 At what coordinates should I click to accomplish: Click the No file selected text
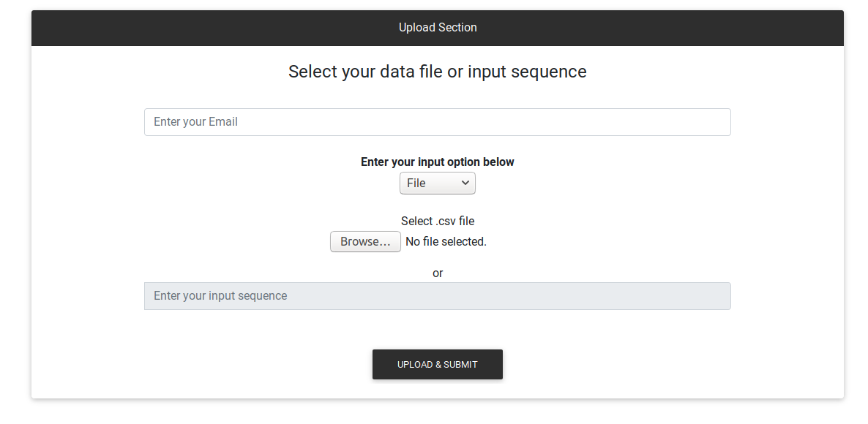pos(446,242)
